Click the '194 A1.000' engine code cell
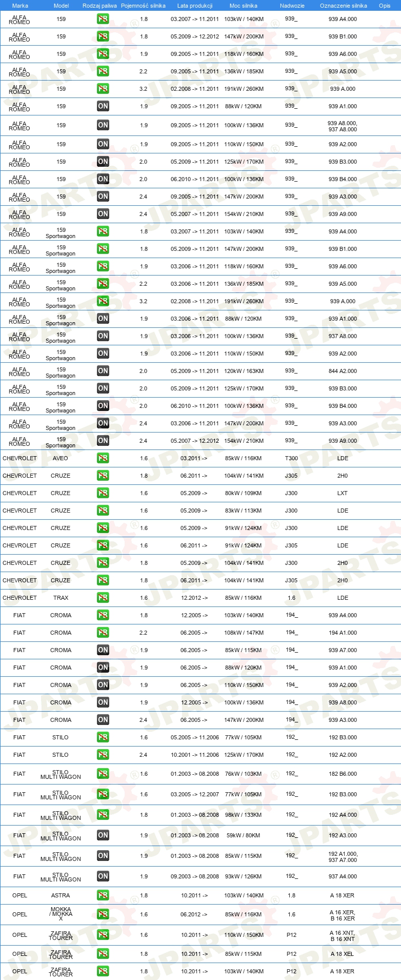Image resolution: width=401 pixels, height=980 pixels. [x=343, y=633]
